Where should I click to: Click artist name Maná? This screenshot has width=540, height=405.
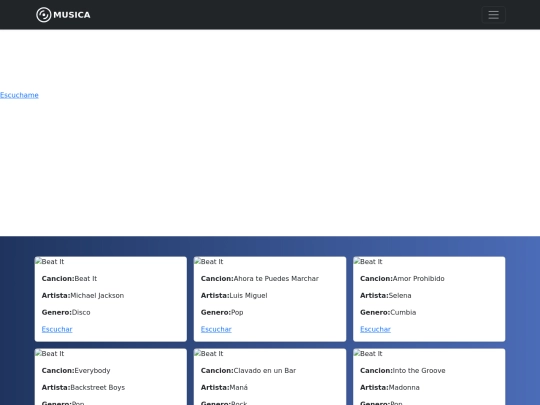coord(238,387)
